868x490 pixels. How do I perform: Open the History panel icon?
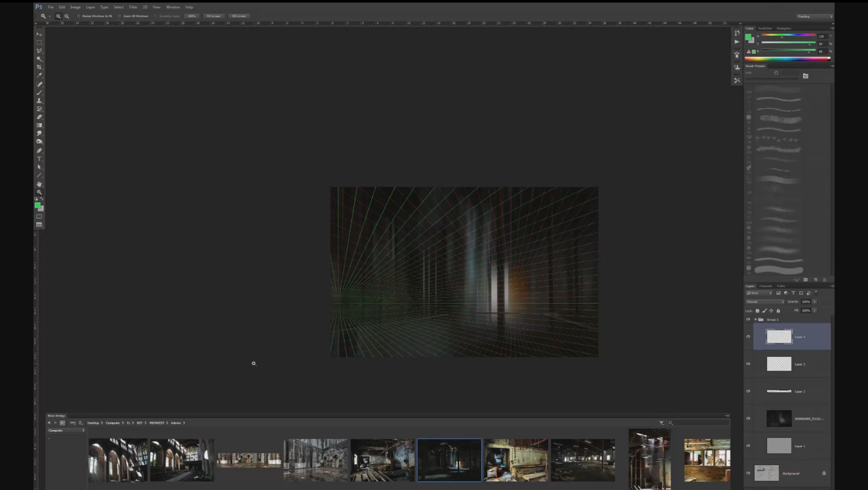737,33
